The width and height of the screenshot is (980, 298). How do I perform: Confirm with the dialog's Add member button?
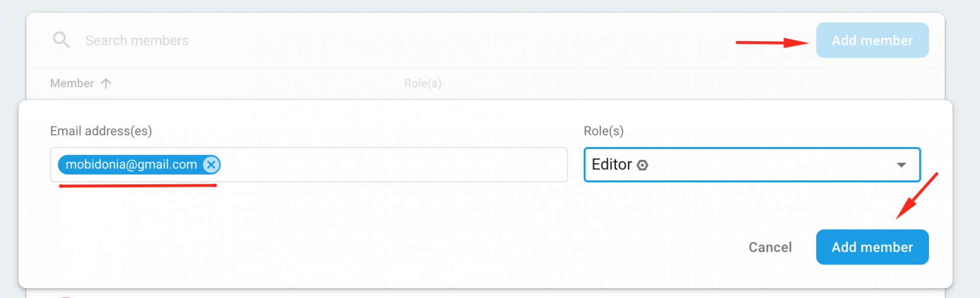click(872, 247)
